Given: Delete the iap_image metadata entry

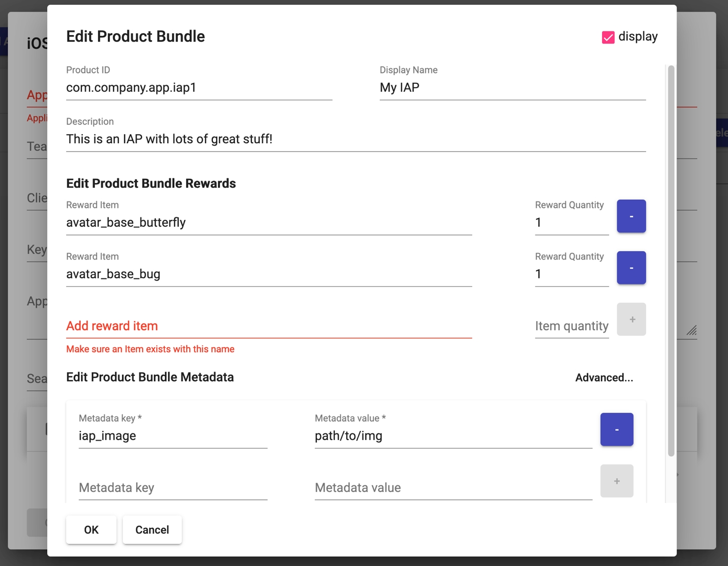Looking at the screenshot, I should (x=616, y=430).
